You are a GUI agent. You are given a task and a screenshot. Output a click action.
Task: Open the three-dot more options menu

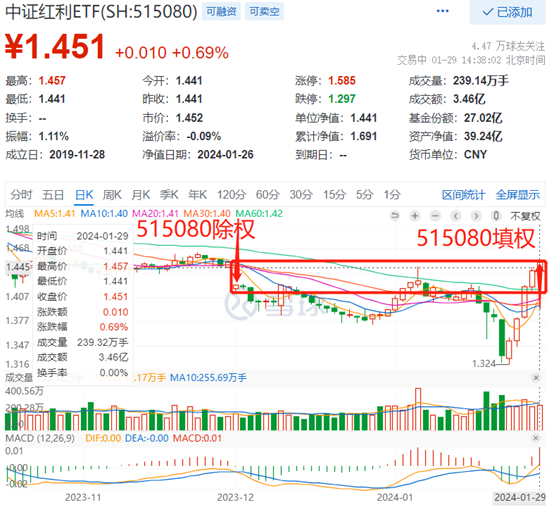tap(443, 11)
